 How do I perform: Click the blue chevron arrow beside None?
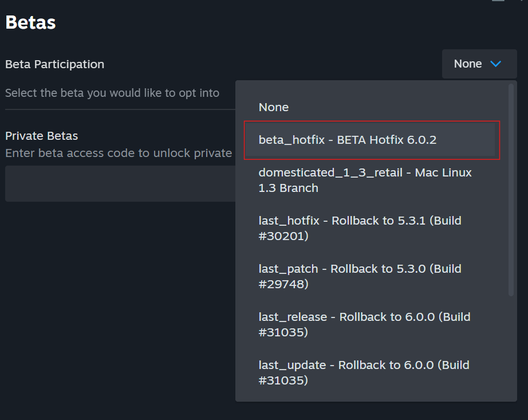pyautogui.click(x=496, y=64)
